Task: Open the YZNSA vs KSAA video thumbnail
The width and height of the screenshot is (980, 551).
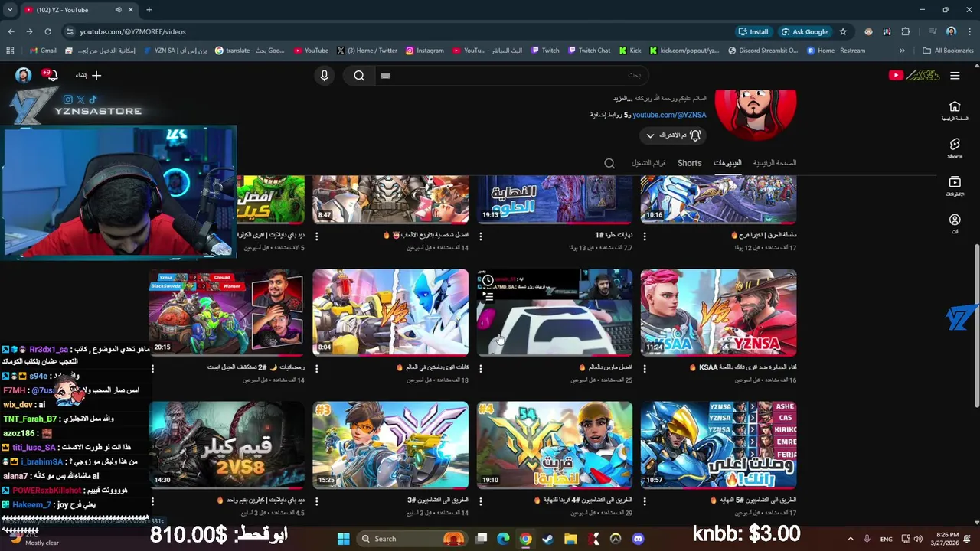Action: pyautogui.click(x=718, y=312)
